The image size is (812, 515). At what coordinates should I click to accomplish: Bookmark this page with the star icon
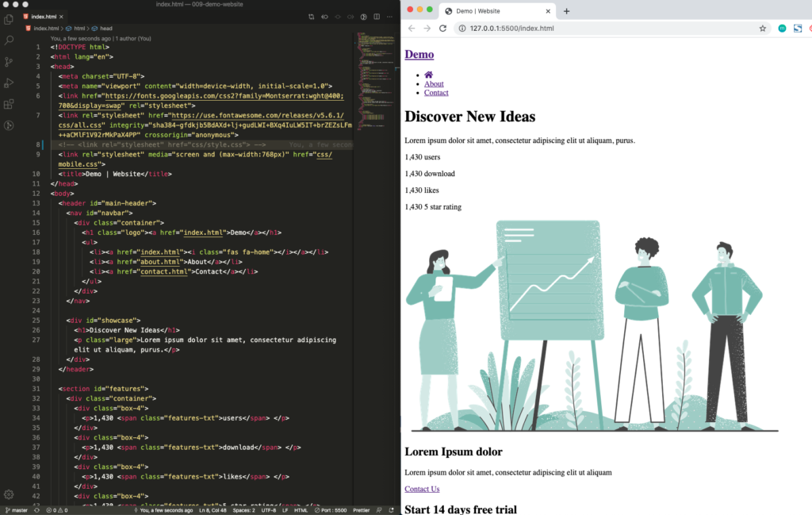click(762, 29)
